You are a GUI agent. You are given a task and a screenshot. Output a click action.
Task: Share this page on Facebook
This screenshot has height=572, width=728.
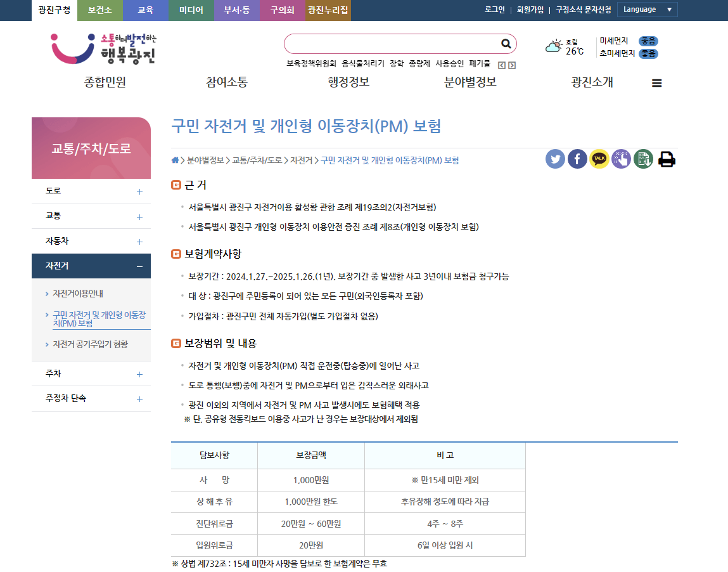click(x=577, y=159)
